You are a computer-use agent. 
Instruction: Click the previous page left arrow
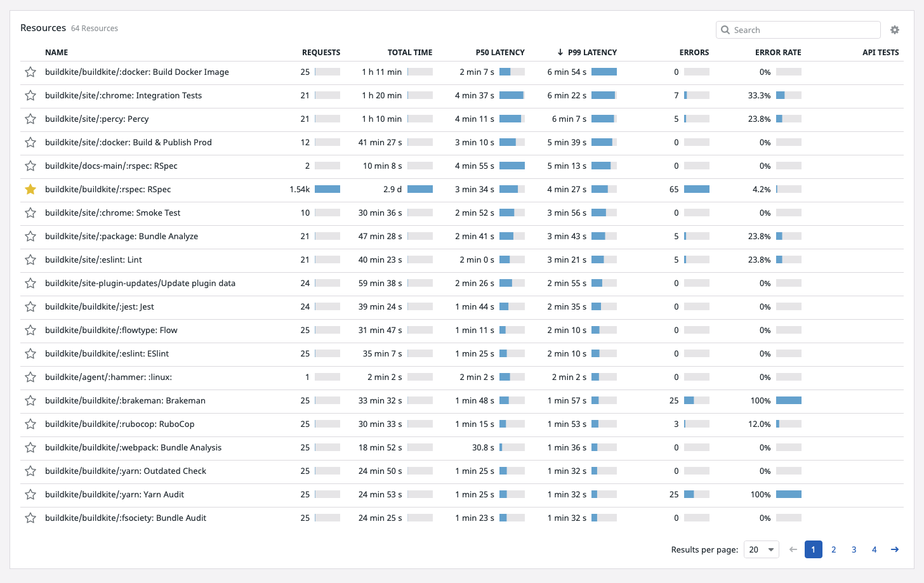coord(793,549)
